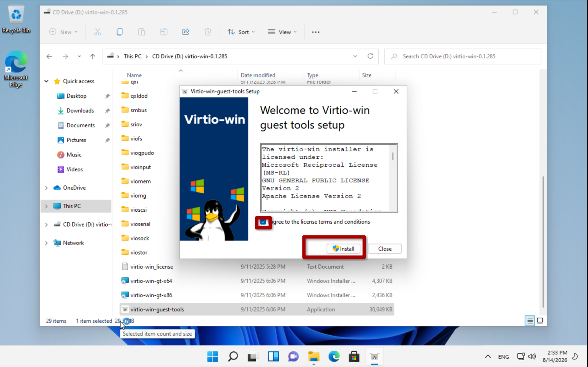Switch to details view icon in status bar

[530, 321]
